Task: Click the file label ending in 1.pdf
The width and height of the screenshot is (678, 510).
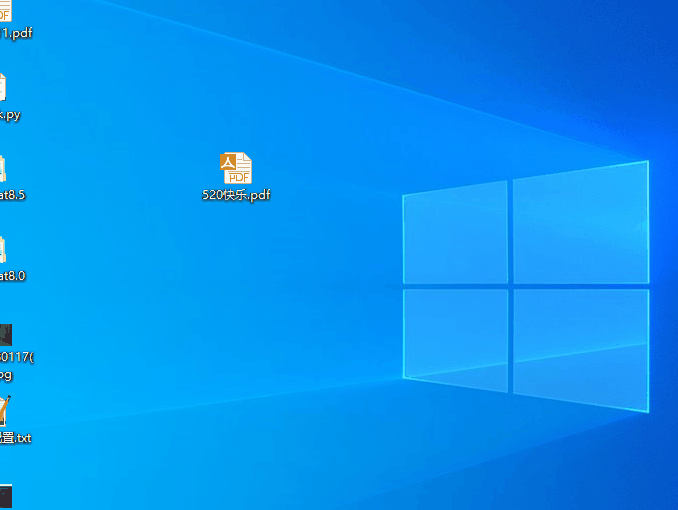Action: 16,33
